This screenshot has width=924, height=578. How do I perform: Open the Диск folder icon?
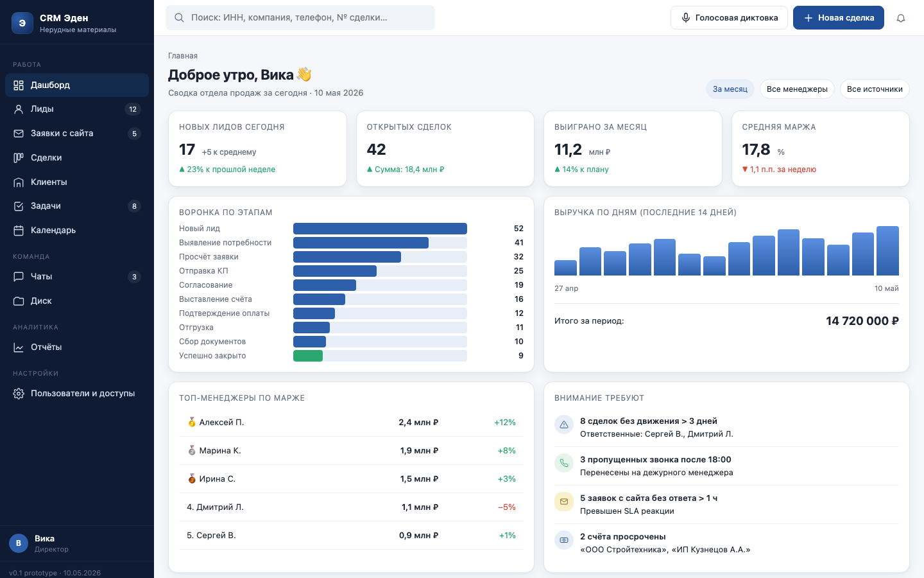click(19, 301)
